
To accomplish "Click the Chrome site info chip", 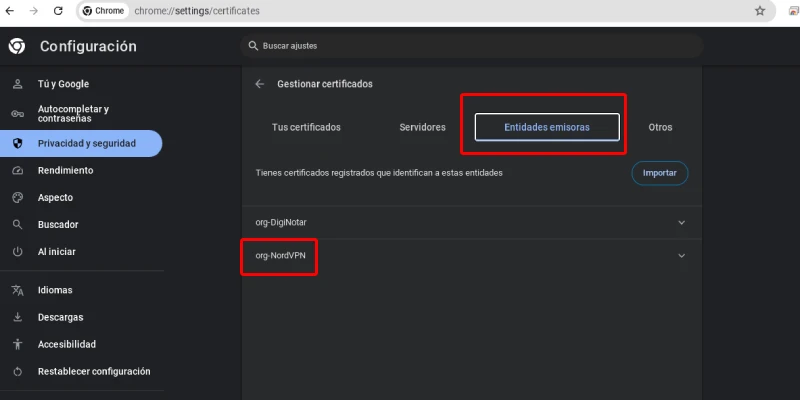I will click(x=104, y=11).
